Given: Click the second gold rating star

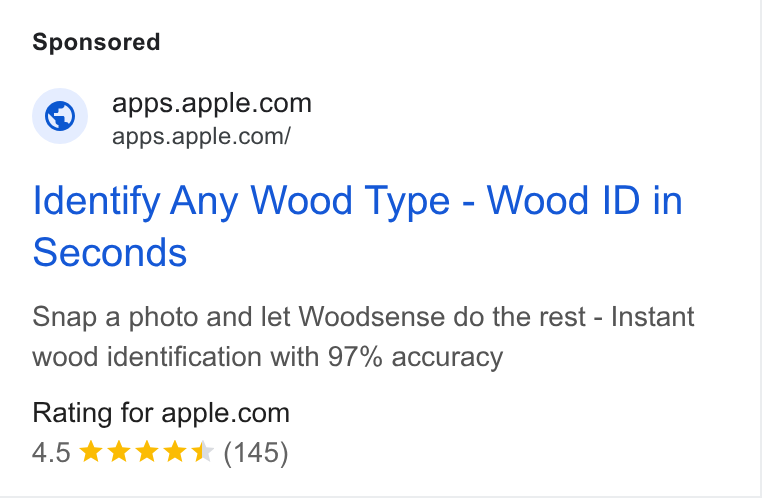Looking at the screenshot, I should point(119,451).
